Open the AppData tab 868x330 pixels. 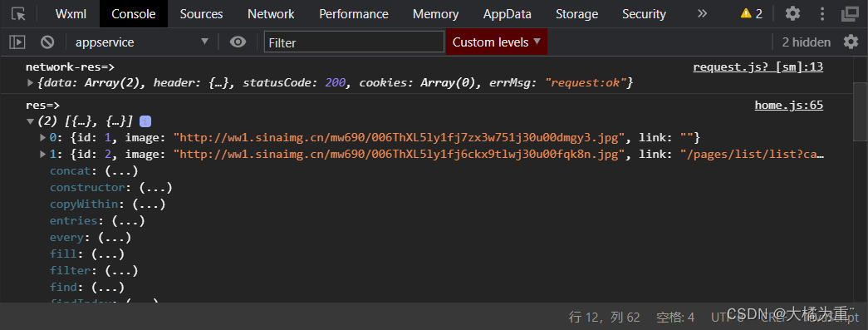click(507, 14)
